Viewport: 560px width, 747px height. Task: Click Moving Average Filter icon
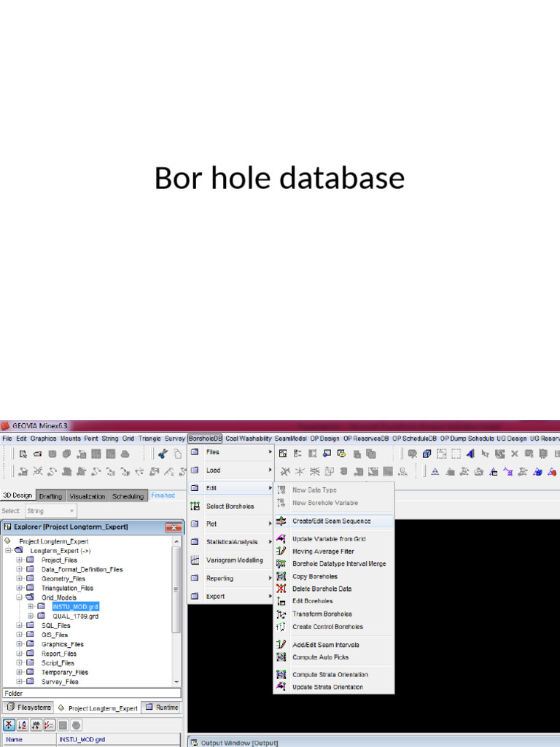(x=281, y=551)
